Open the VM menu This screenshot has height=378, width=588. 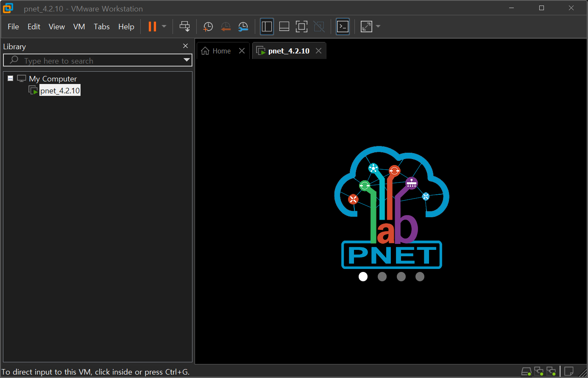79,26
